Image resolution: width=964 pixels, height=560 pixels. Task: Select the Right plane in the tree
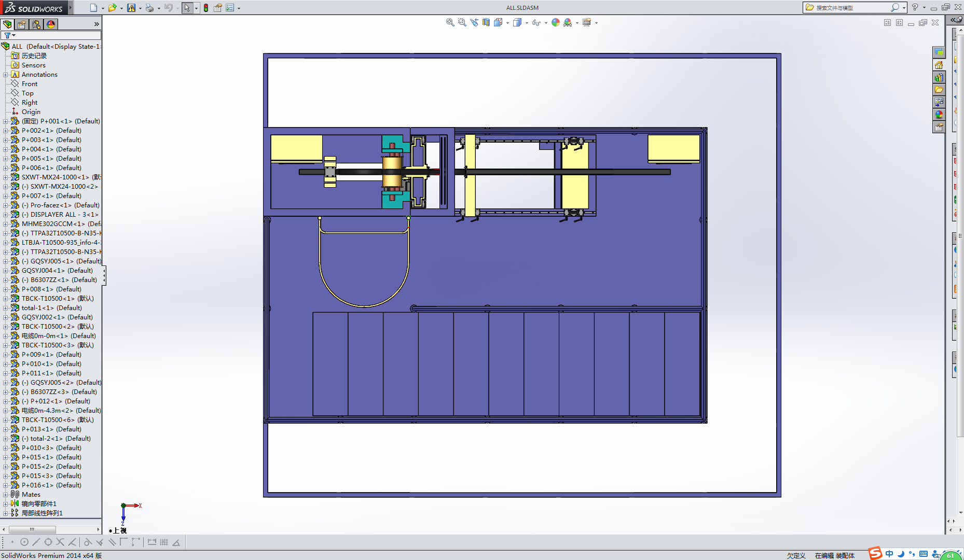point(30,103)
